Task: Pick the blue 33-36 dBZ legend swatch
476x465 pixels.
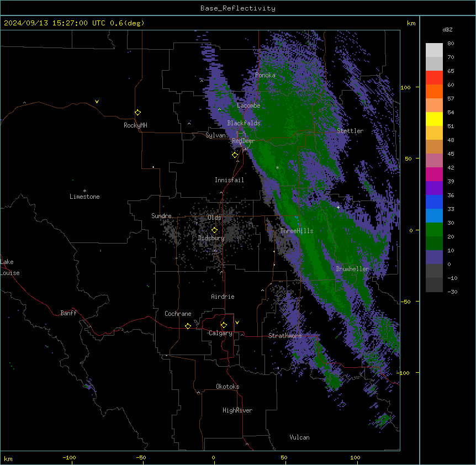Action: [434, 202]
